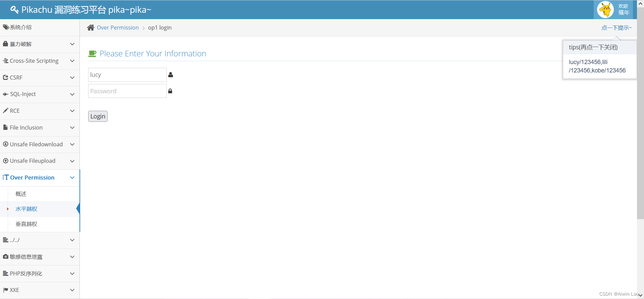Expand the 暴力破解 chevron

pyautogui.click(x=72, y=44)
